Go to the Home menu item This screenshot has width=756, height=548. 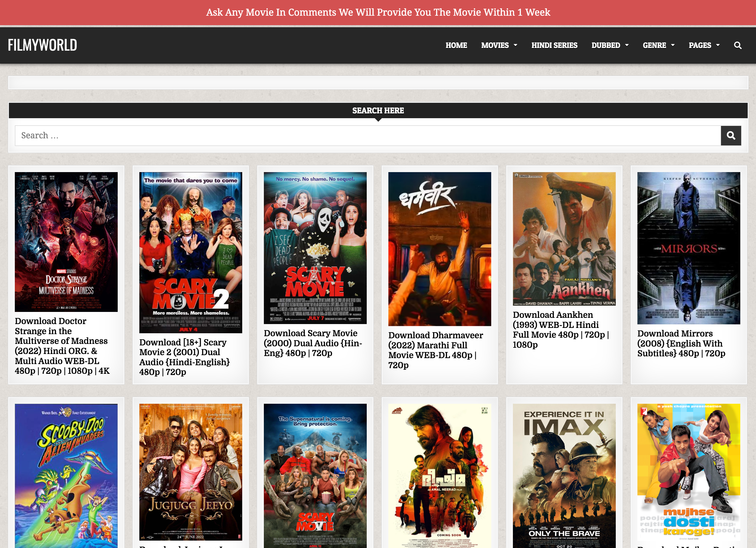(456, 45)
